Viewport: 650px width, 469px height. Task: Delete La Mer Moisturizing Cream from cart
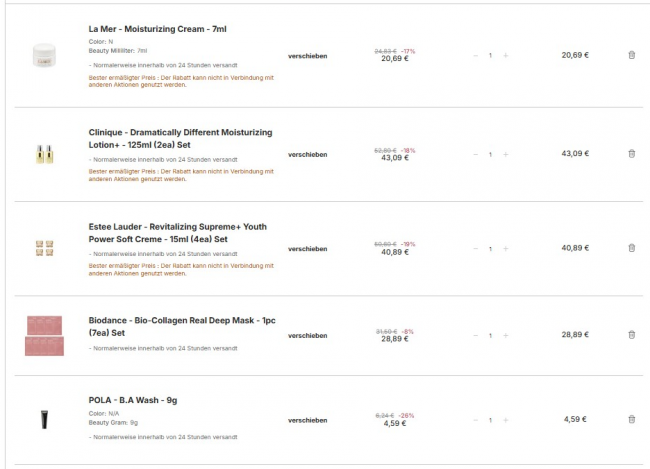point(631,55)
